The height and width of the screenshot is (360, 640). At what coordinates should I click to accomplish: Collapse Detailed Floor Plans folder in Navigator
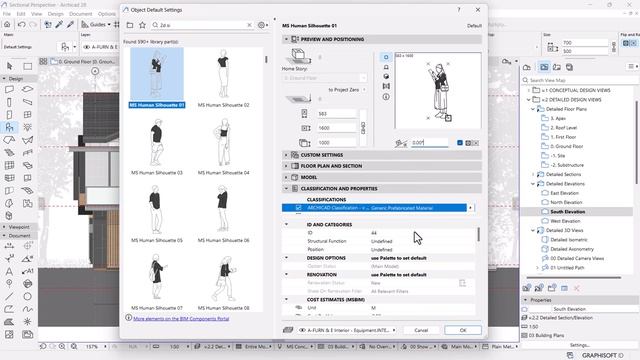coord(533,109)
